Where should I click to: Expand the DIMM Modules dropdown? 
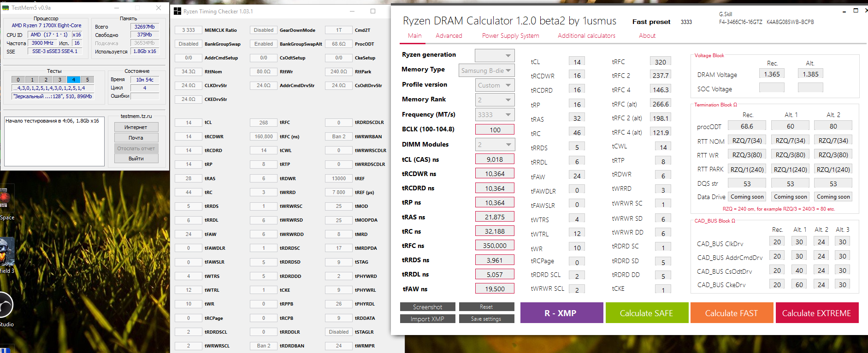495,145
